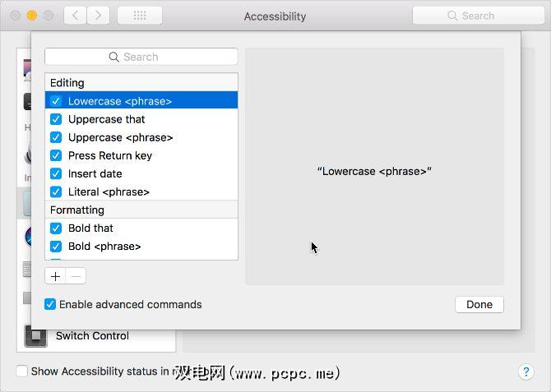Click the help question mark button
This screenshot has width=551, height=392.
tap(526, 371)
